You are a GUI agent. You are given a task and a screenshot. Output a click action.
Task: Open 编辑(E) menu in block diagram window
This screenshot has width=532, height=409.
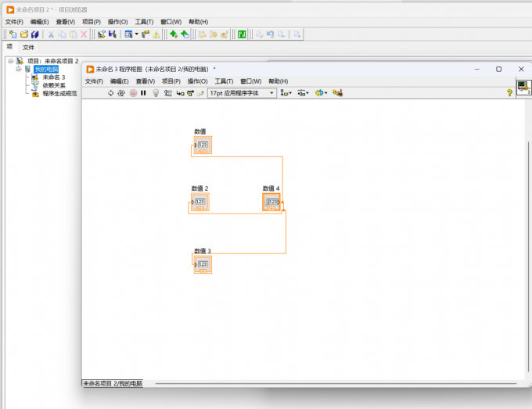(x=120, y=81)
